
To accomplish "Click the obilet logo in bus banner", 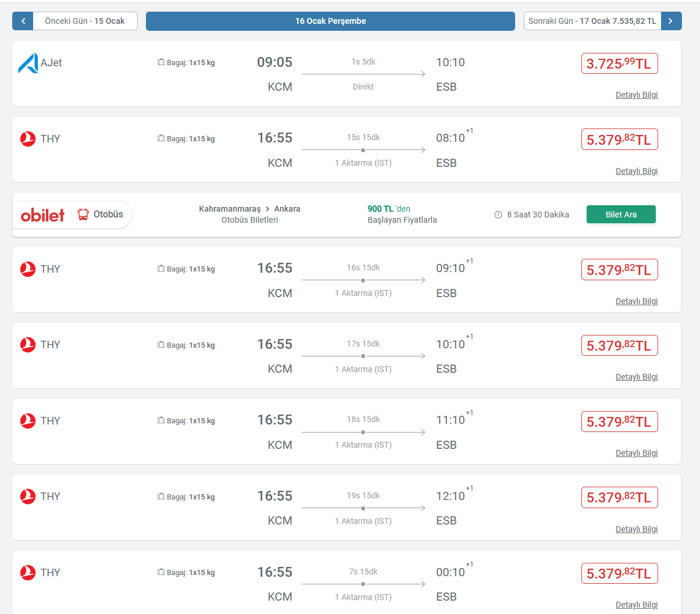I will coord(42,215).
